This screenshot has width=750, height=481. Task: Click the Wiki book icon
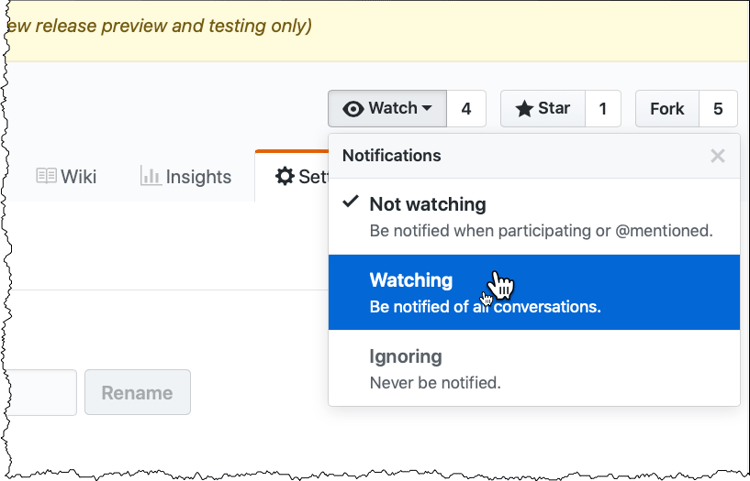pos(46,176)
